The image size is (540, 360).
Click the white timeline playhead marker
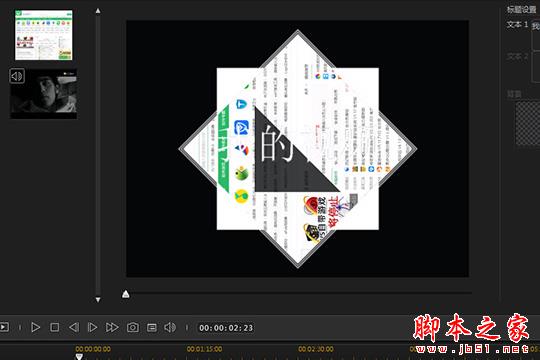[x=79, y=357]
